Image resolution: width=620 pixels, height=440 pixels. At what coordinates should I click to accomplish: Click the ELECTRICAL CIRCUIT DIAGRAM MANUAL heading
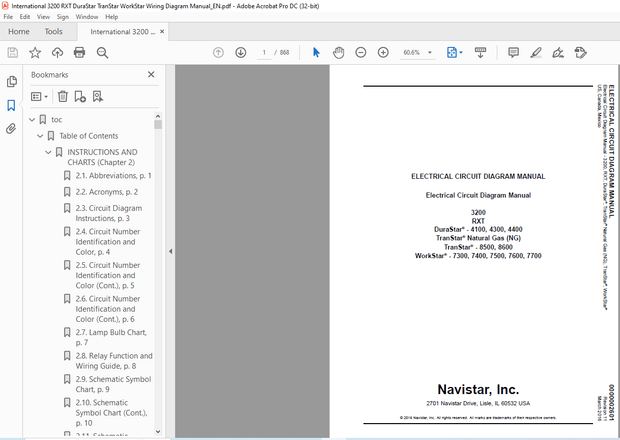[x=478, y=176]
